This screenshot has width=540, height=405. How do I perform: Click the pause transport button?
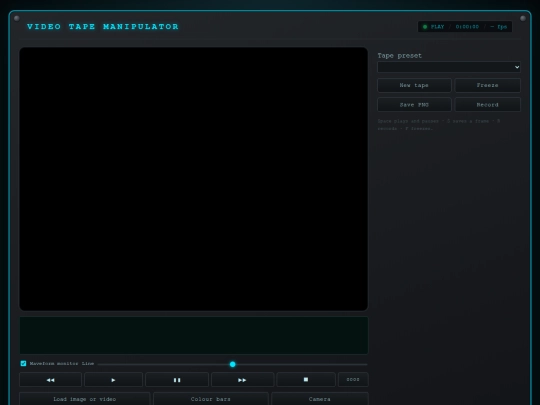[x=177, y=380]
